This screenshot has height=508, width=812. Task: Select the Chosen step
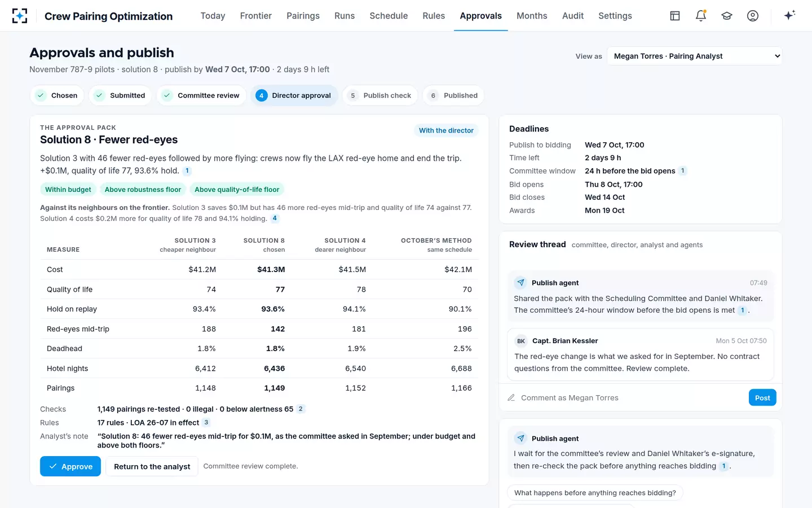pos(57,95)
